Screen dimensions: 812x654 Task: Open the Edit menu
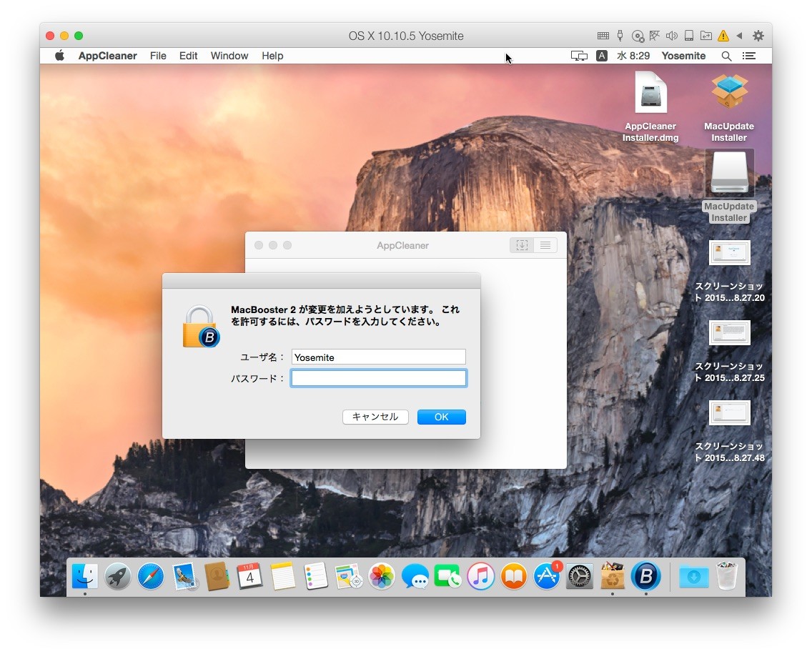coord(189,56)
